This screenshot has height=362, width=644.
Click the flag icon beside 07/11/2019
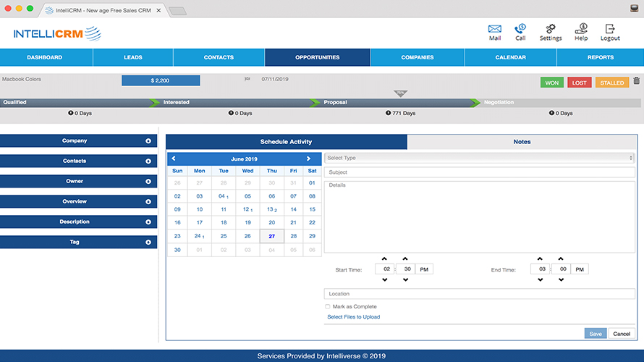pyautogui.click(x=247, y=79)
